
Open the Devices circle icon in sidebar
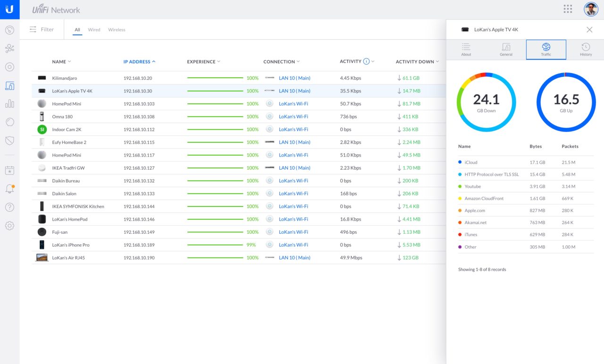(x=9, y=67)
